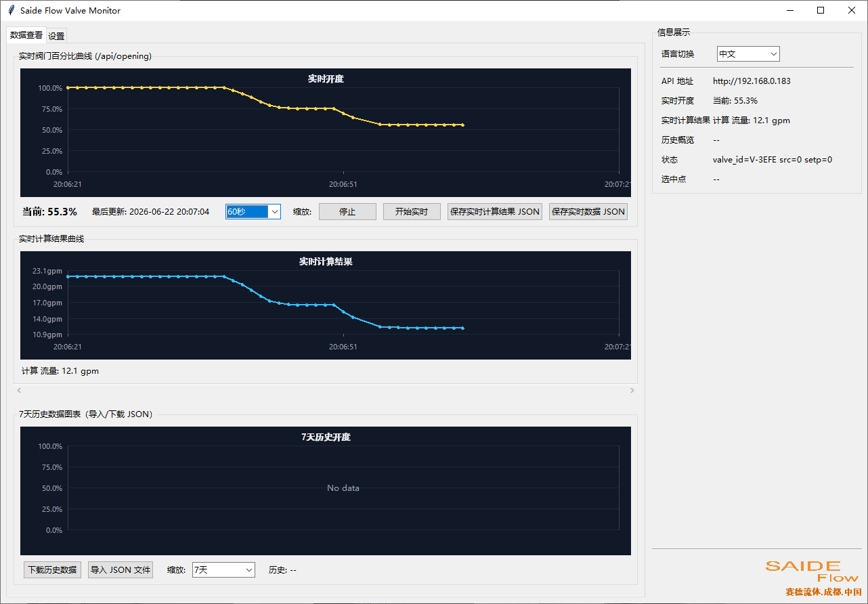Click the No data area in 7天历史开度 chart
The image size is (868, 604).
coord(343,488)
